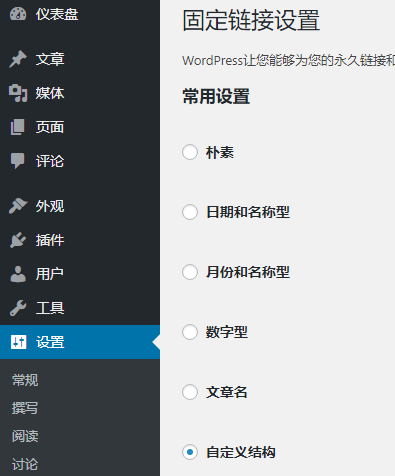Click the 固定链接设置 page heading
The height and width of the screenshot is (476, 395).
[251, 20]
